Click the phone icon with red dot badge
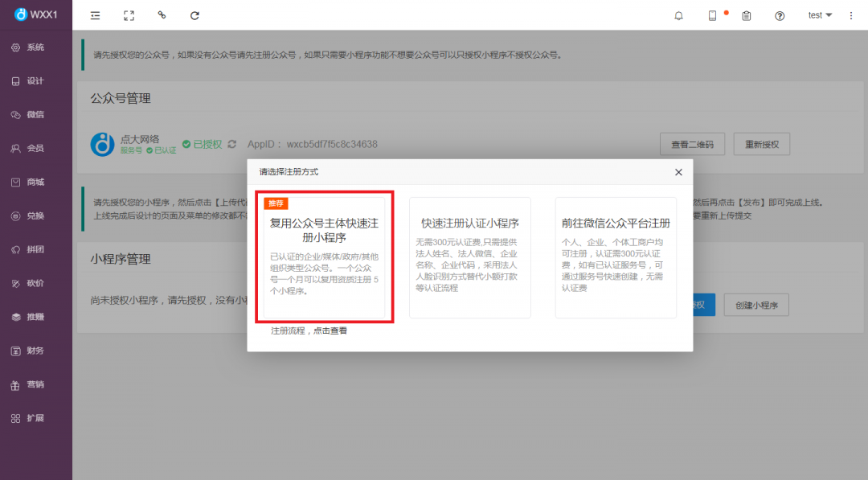Viewport: 868px width, 480px height. [x=712, y=14]
